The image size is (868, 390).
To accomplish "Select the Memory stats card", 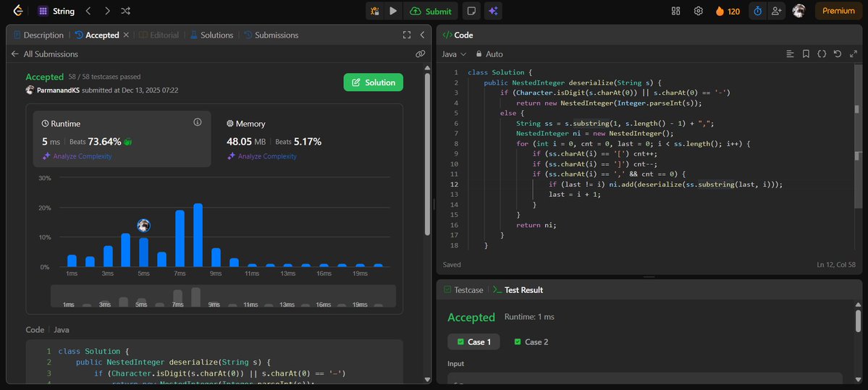I will [307, 140].
